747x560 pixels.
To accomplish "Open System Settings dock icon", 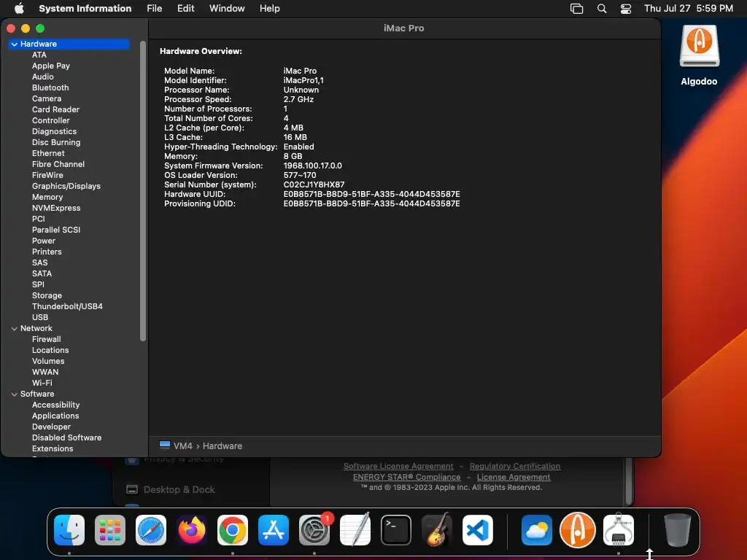I will (314, 530).
